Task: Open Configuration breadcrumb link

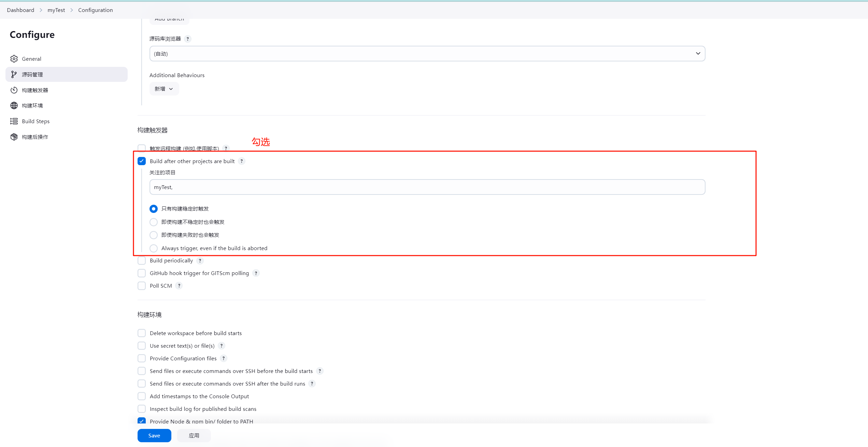Action: [x=96, y=10]
